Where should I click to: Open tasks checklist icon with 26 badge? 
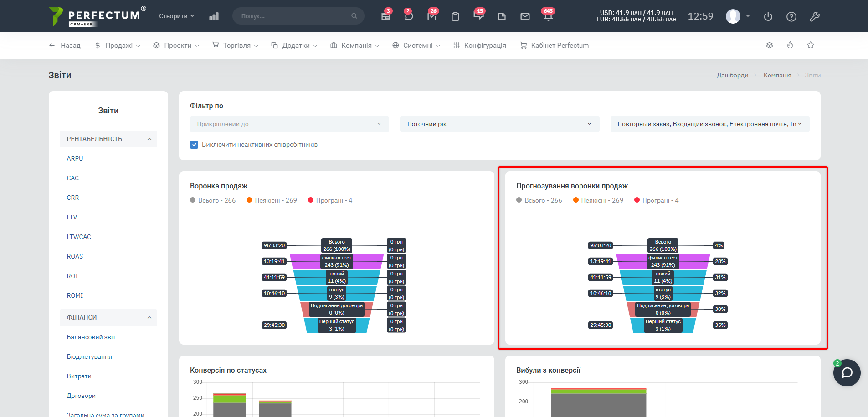[432, 16]
